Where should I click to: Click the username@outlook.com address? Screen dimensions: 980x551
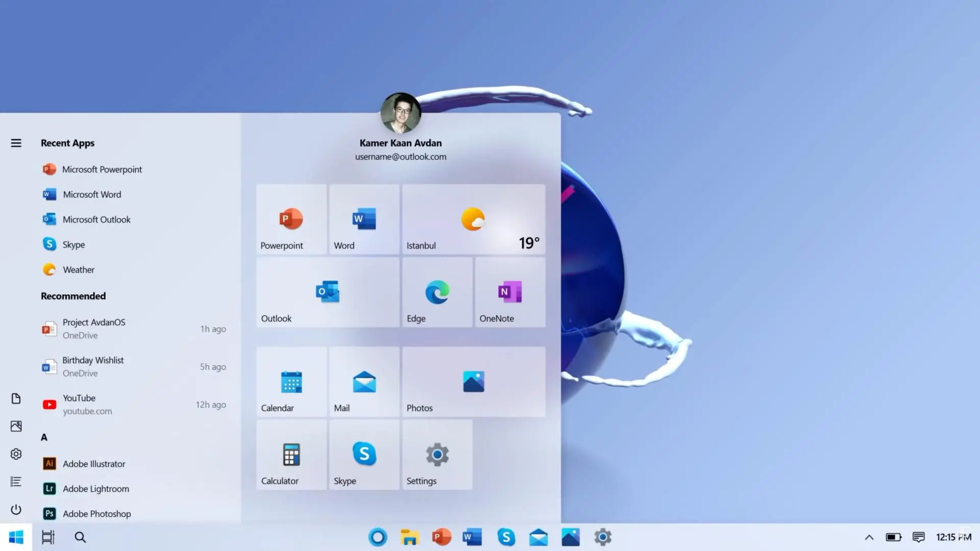point(401,157)
